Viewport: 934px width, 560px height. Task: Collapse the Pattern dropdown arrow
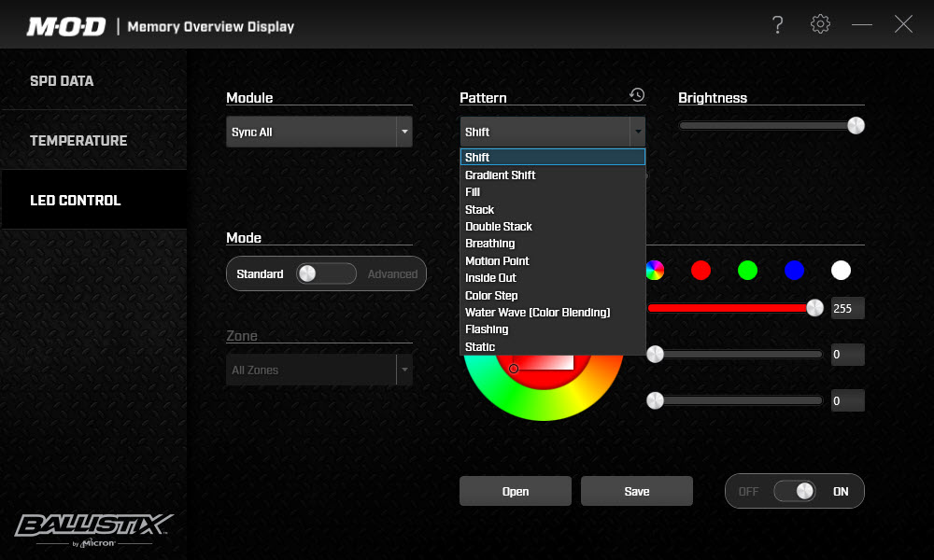pos(637,132)
